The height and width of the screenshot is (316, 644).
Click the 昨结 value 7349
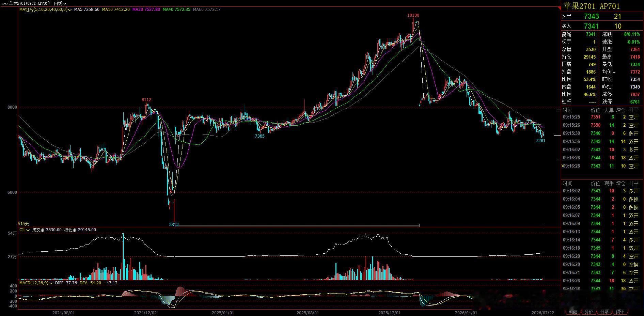click(x=635, y=87)
